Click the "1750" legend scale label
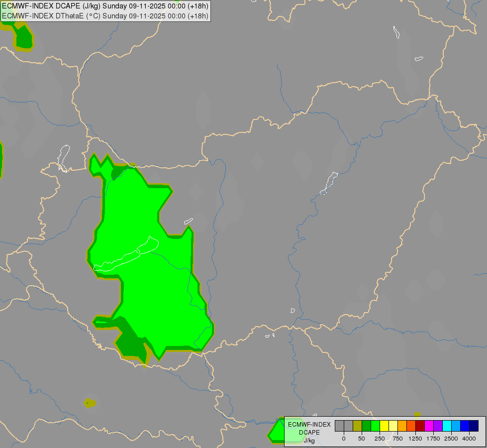The height and width of the screenshot is (448, 487). point(433,439)
